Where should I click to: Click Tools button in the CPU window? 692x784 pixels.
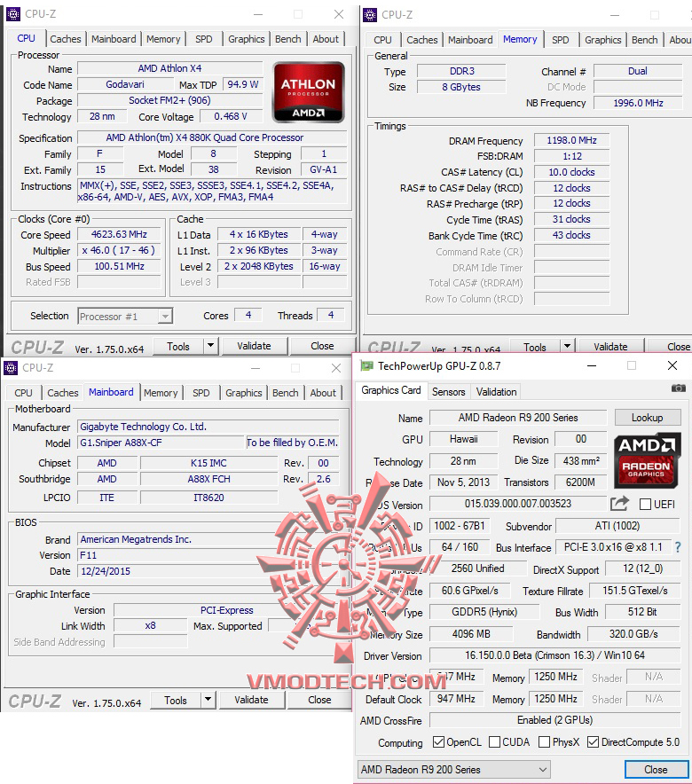click(x=178, y=346)
